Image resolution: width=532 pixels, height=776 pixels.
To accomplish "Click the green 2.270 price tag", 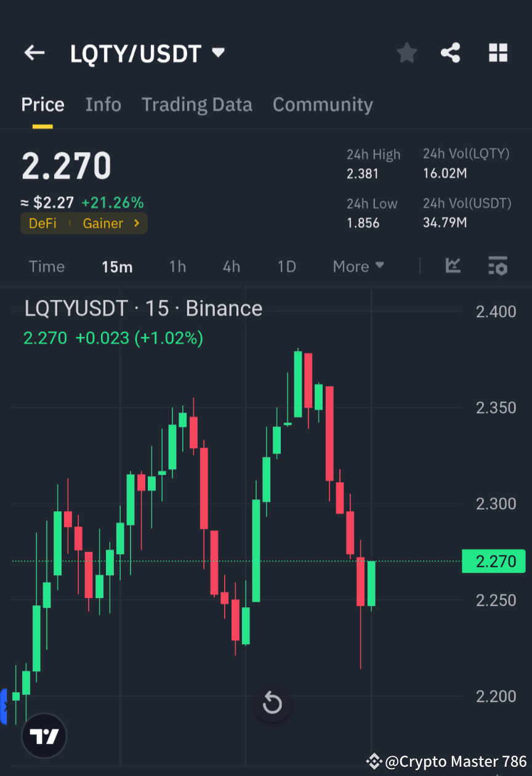I will pos(493,561).
